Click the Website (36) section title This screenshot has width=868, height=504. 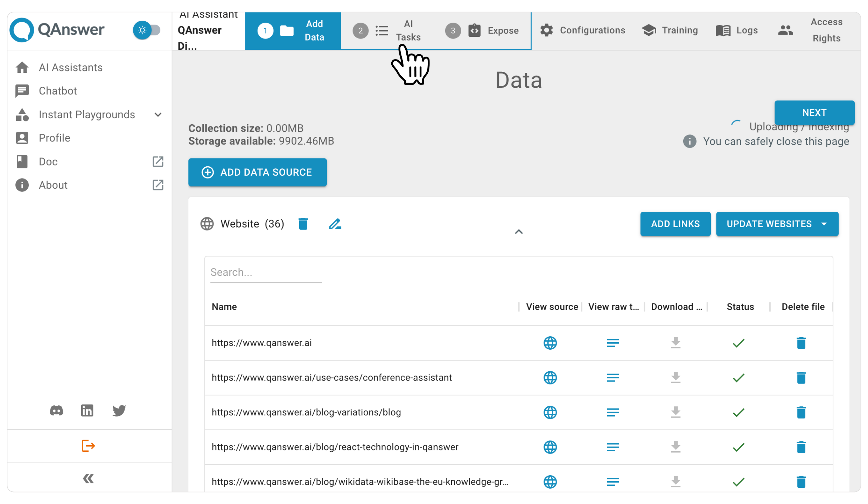pyautogui.click(x=252, y=224)
